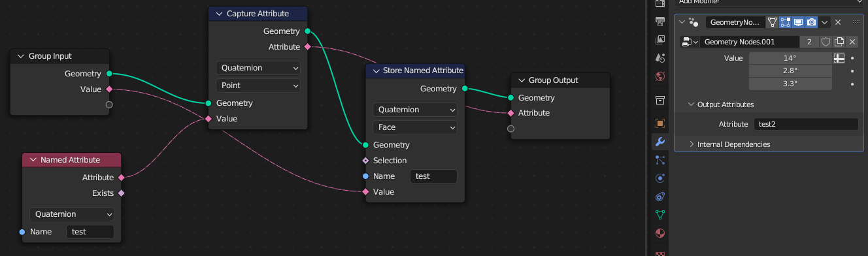Screen dimensions: 868x256
Task: Click Name field test in Store Named Attribute
Action: 433,176
